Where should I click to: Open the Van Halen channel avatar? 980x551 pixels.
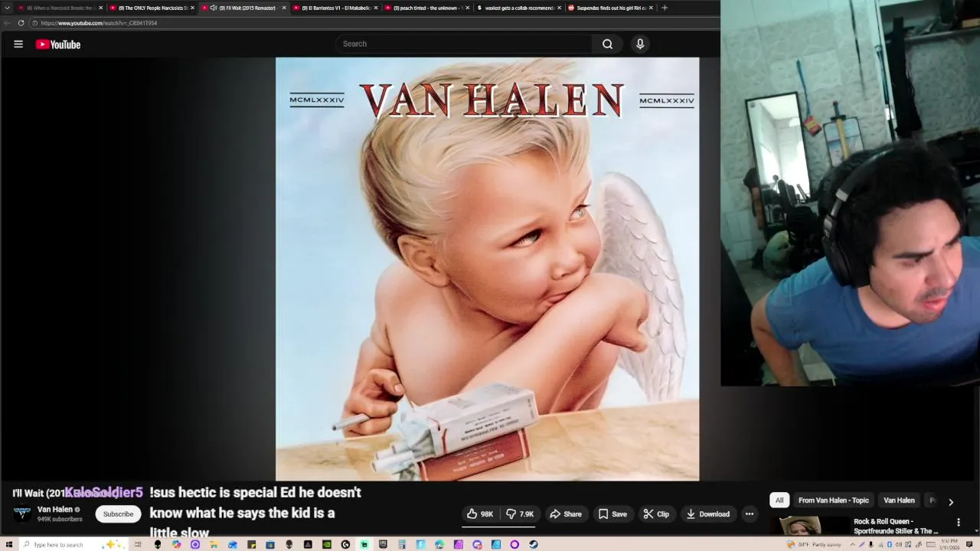(x=22, y=514)
